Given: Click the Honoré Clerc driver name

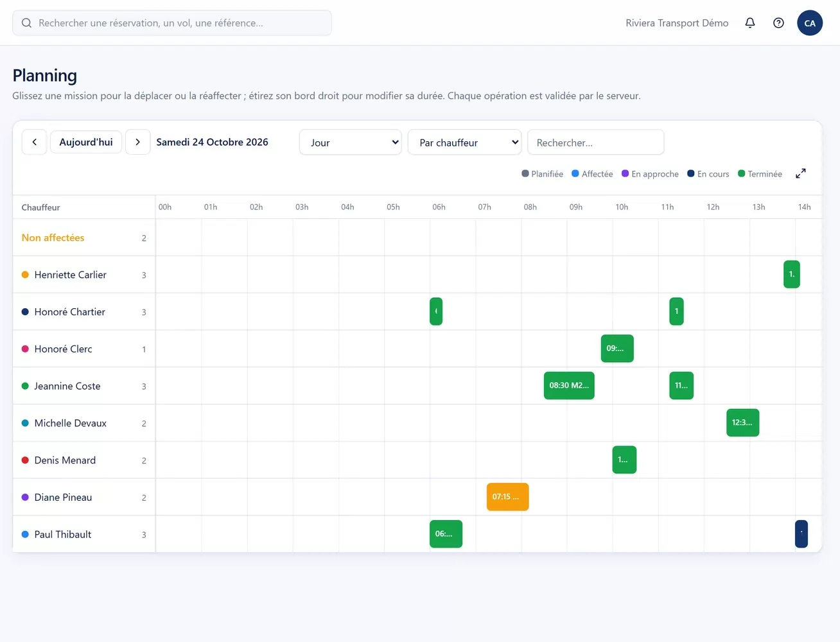Looking at the screenshot, I should [64, 349].
